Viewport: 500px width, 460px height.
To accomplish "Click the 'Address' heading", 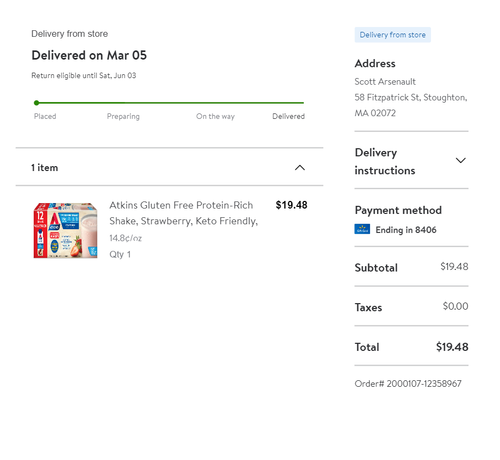I will pyautogui.click(x=375, y=63).
